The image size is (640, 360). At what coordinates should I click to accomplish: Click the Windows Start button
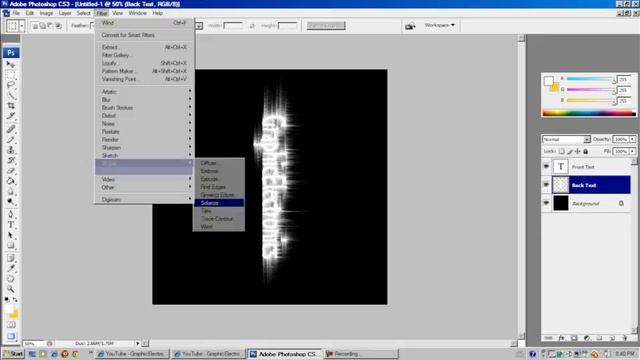[13, 354]
